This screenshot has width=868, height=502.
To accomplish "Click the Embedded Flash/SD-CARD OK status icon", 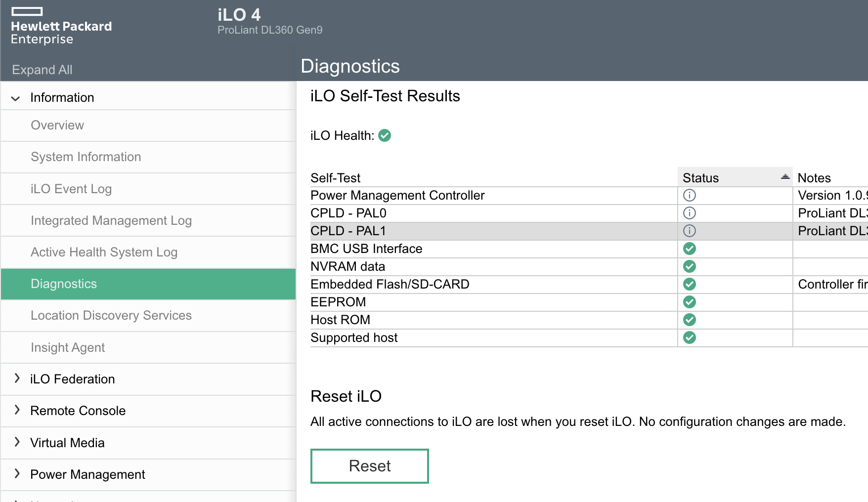I will (690, 284).
